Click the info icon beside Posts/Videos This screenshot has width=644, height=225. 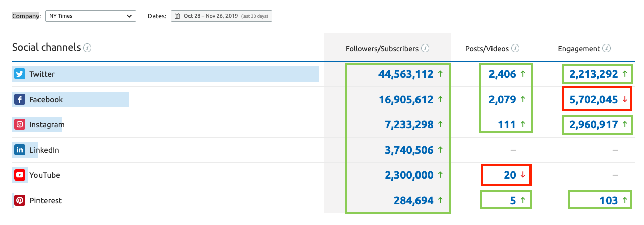tap(515, 49)
